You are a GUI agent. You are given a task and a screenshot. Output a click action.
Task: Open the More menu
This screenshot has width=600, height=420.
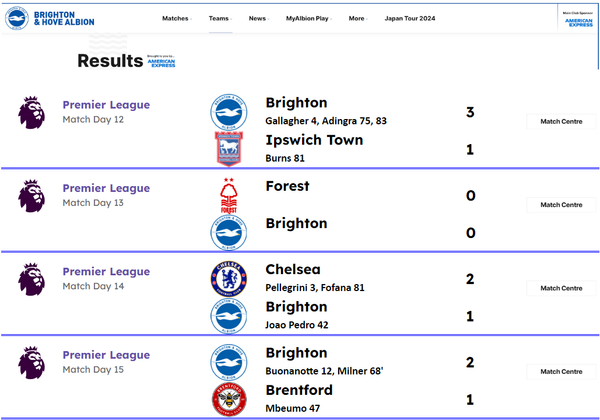coord(358,18)
